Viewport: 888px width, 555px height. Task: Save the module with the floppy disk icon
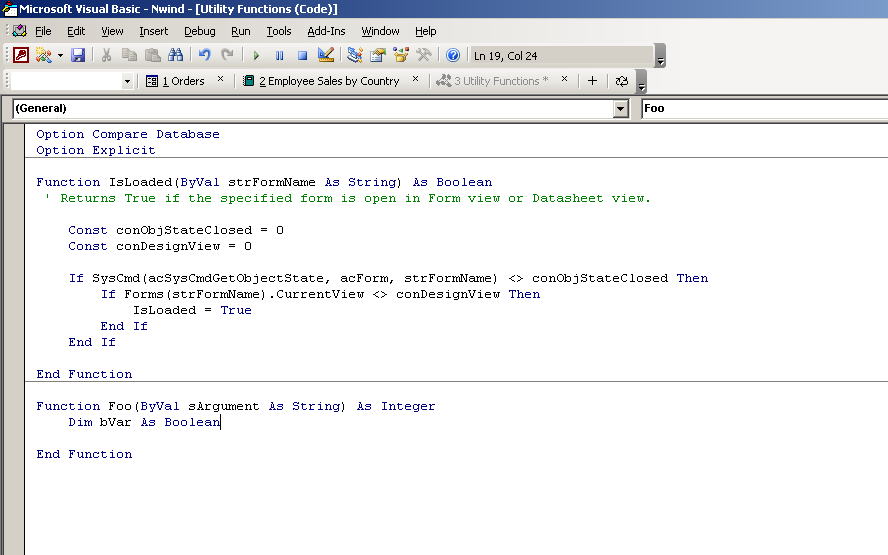[78, 56]
